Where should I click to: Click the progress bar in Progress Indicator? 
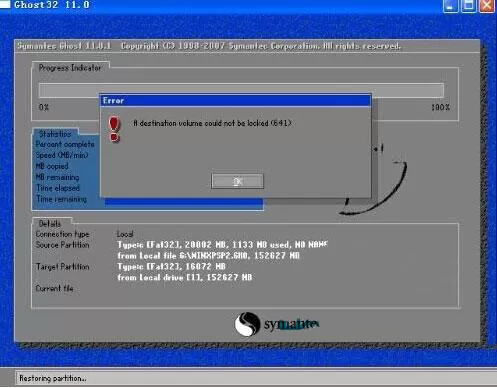(x=241, y=90)
